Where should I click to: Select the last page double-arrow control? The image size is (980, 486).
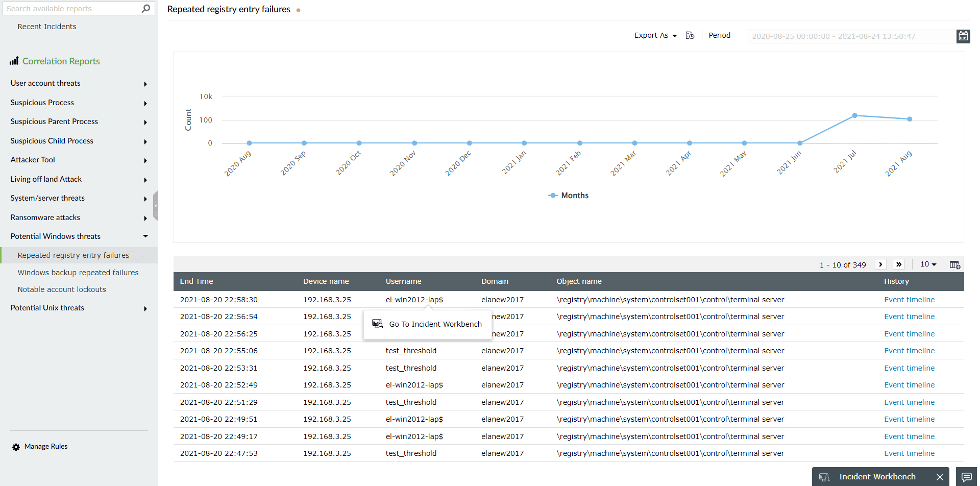[899, 264]
